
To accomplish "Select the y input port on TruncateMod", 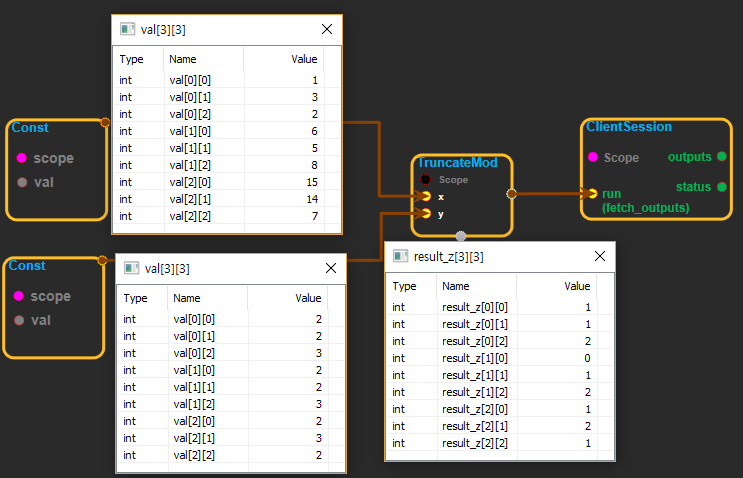I will pyautogui.click(x=426, y=214).
